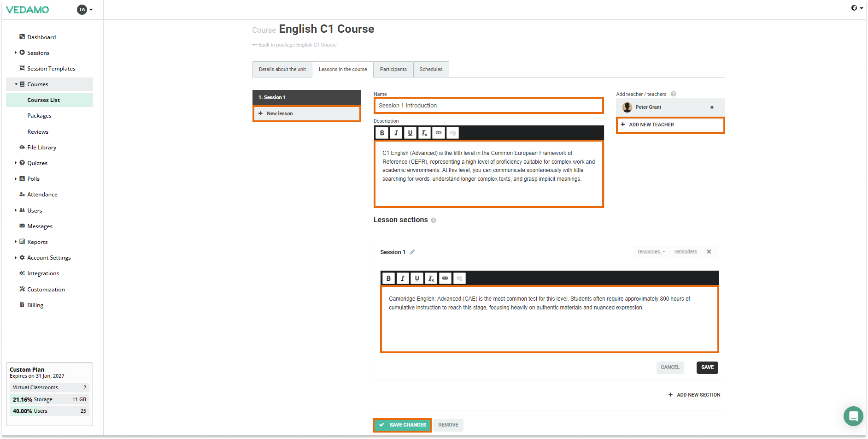Show help for Add teacher field

673,94
